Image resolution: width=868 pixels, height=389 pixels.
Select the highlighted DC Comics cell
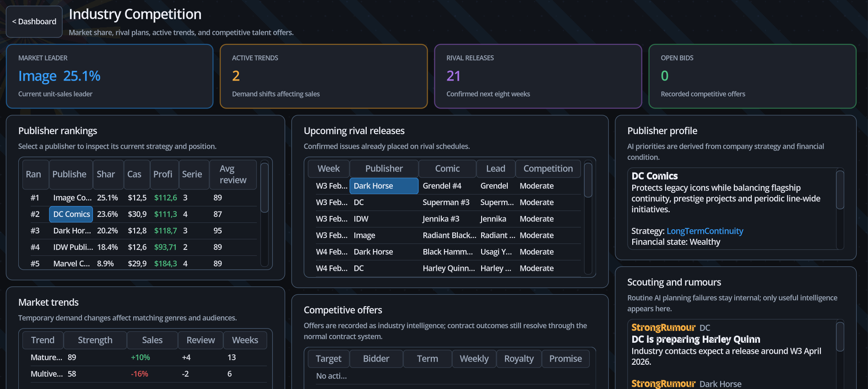(71, 214)
